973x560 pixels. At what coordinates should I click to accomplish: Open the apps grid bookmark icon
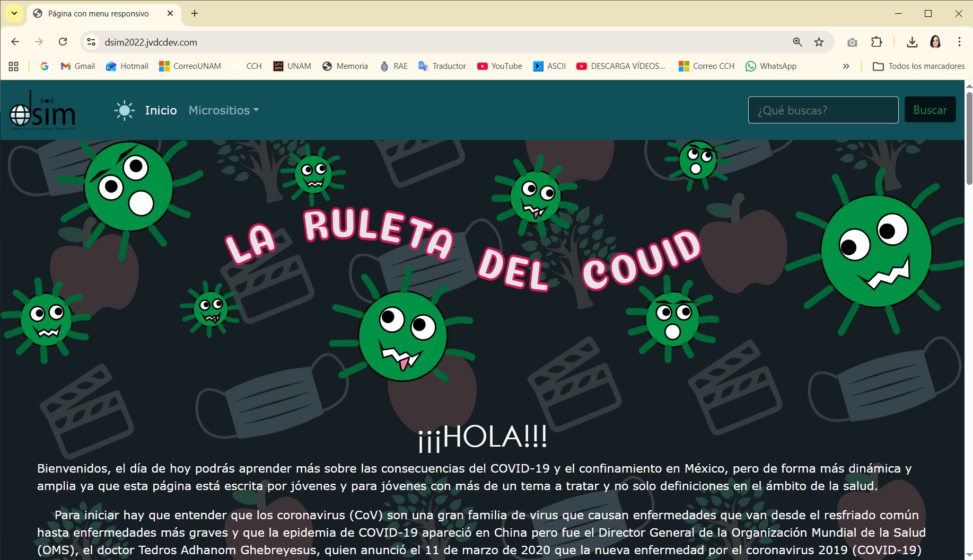[14, 66]
